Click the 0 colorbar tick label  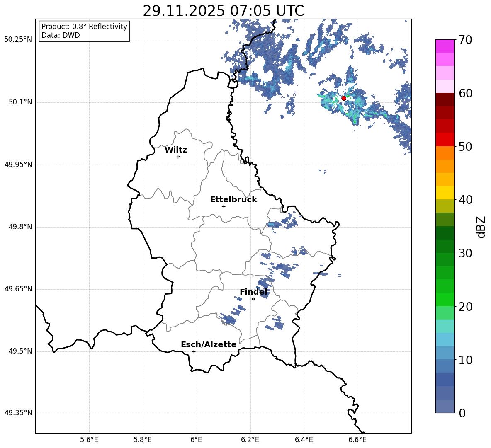click(462, 413)
